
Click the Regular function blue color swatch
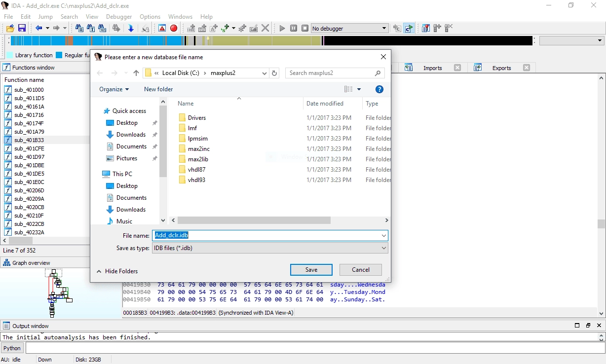pos(59,55)
